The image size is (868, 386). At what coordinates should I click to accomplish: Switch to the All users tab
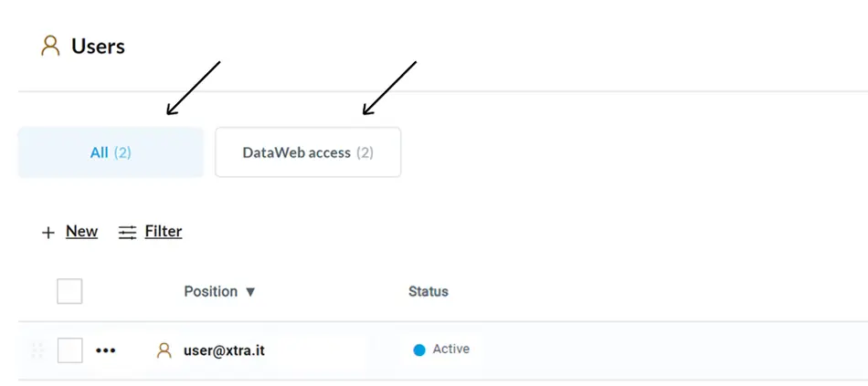point(111,152)
